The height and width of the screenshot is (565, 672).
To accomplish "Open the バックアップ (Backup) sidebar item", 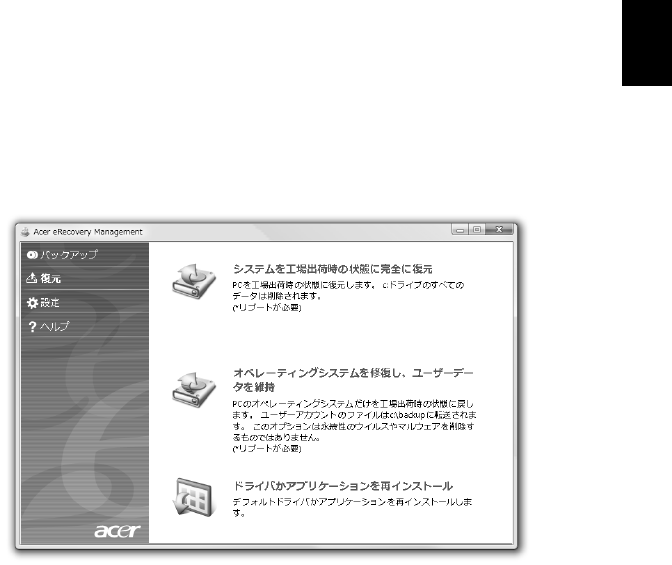I will click(x=85, y=255).
